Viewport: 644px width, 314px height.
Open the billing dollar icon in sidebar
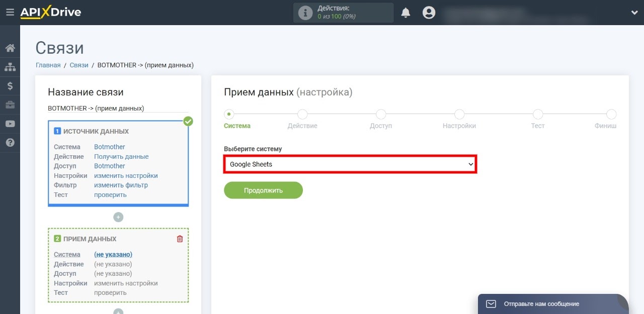click(10, 86)
